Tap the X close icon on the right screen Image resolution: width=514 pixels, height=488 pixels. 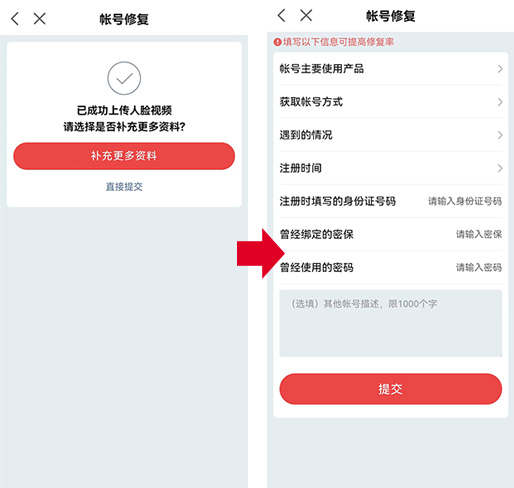306,15
